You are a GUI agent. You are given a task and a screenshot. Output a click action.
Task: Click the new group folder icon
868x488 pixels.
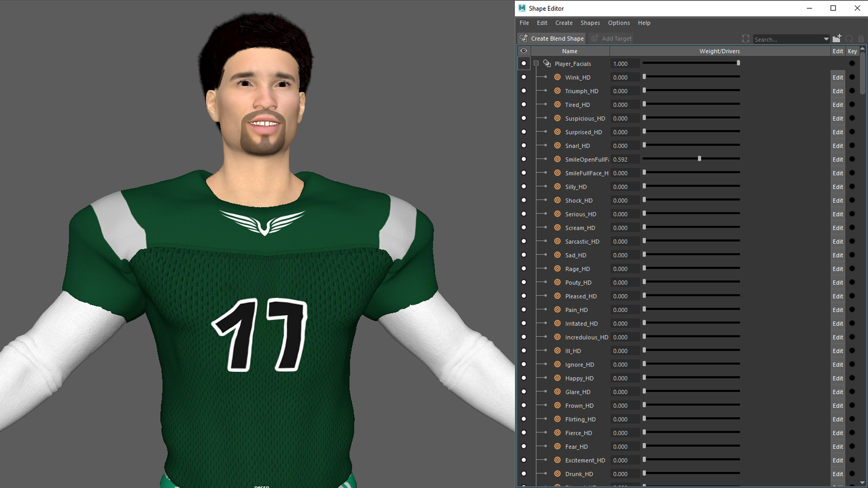[x=837, y=38]
